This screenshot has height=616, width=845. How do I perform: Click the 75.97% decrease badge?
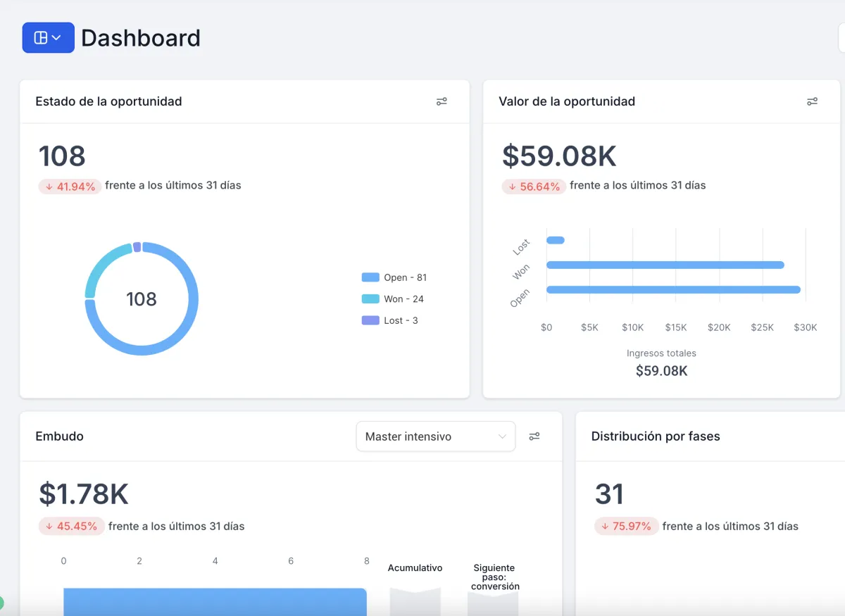pyautogui.click(x=627, y=527)
